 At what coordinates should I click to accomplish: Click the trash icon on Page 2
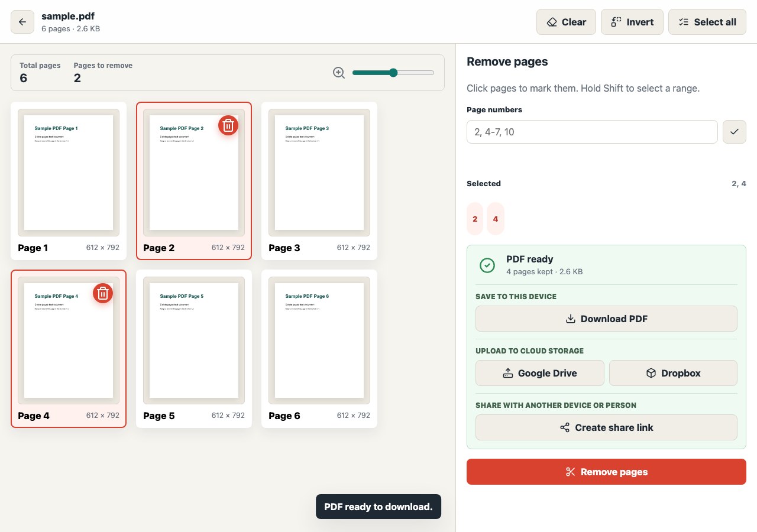228,125
